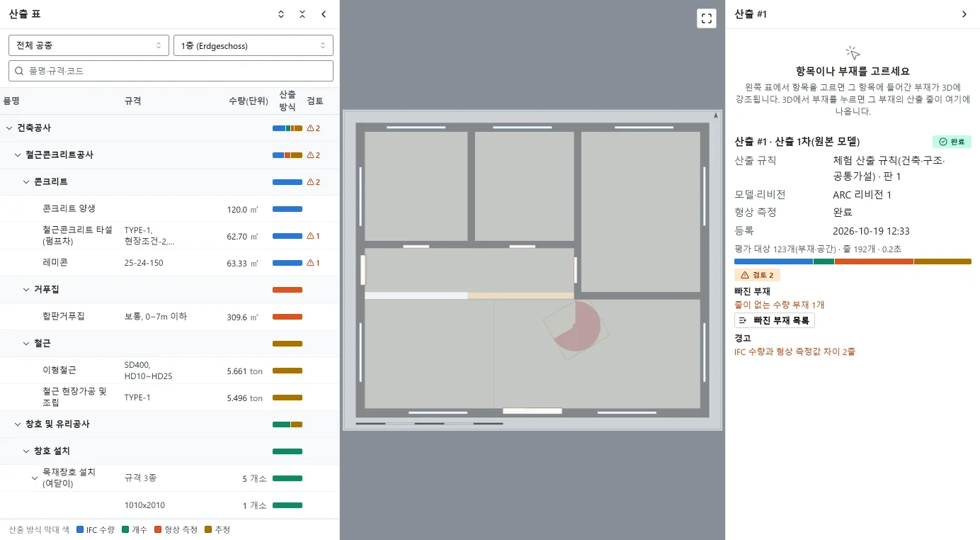Select the 합판거푸집 row
The width and height of the screenshot is (980, 540).
coord(170,317)
